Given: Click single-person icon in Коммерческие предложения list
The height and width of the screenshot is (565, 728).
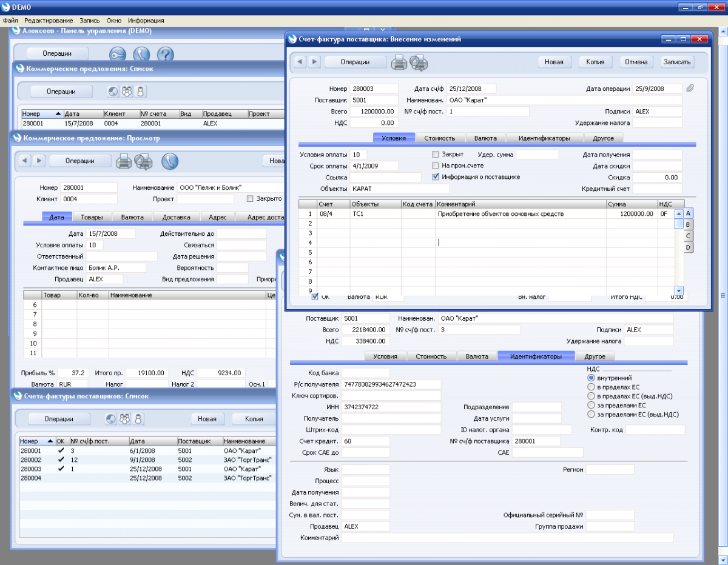Looking at the screenshot, I should 140,92.
